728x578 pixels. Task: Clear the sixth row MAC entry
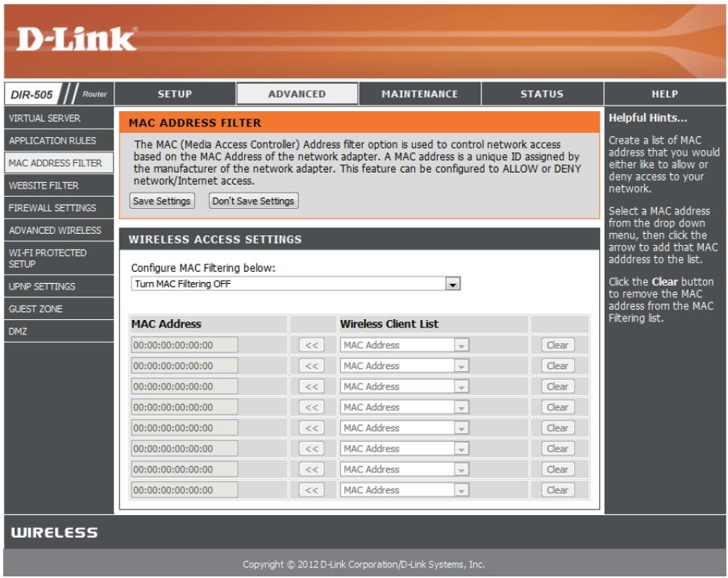pos(558,448)
